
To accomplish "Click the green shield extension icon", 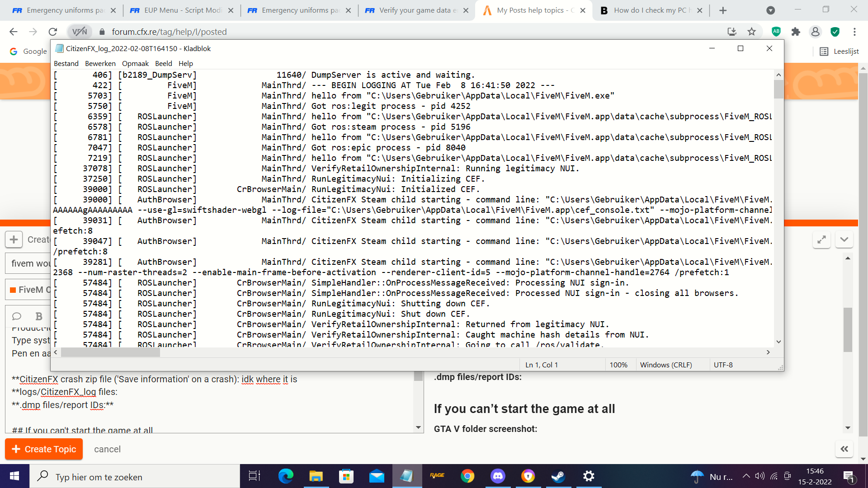I will point(835,32).
